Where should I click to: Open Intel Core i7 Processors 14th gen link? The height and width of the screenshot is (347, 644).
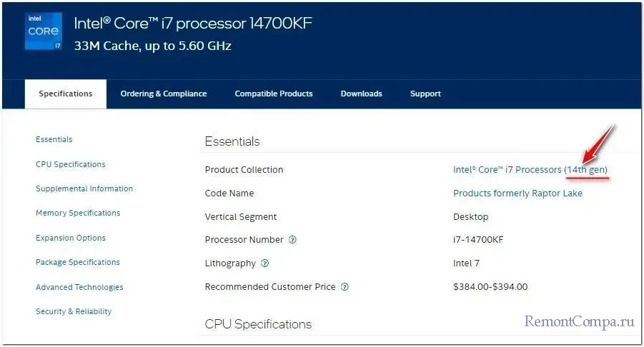(x=530, y=170)
